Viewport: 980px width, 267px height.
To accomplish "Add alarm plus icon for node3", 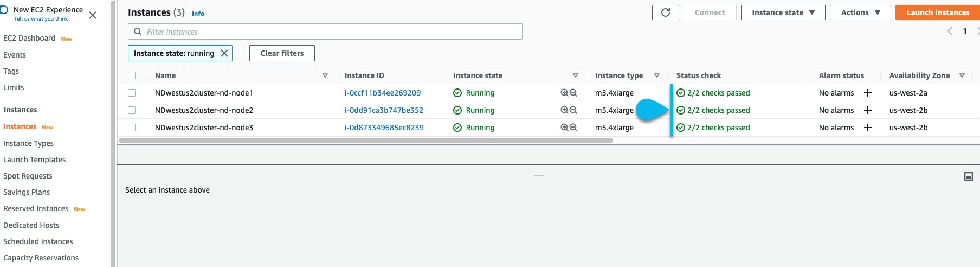I will point(868,128).
